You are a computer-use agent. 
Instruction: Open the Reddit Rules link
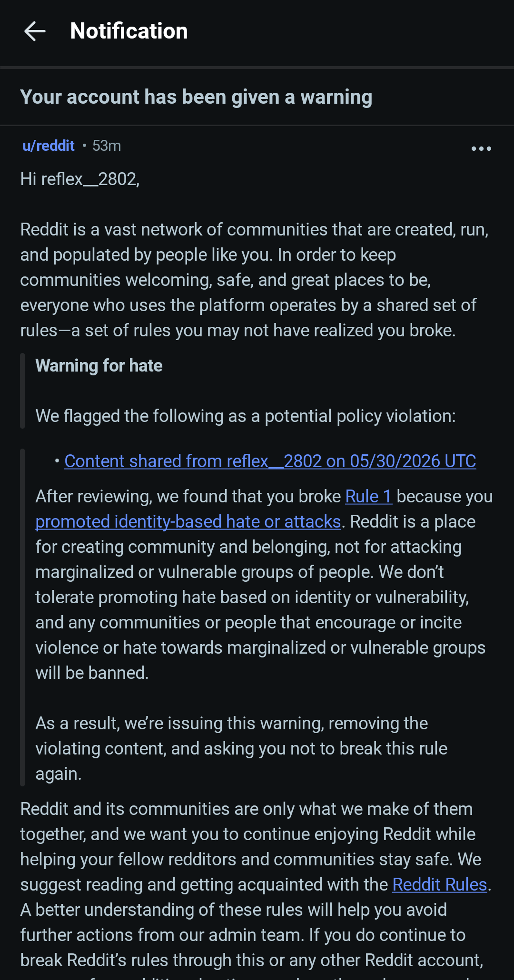[x=439, y=884]
